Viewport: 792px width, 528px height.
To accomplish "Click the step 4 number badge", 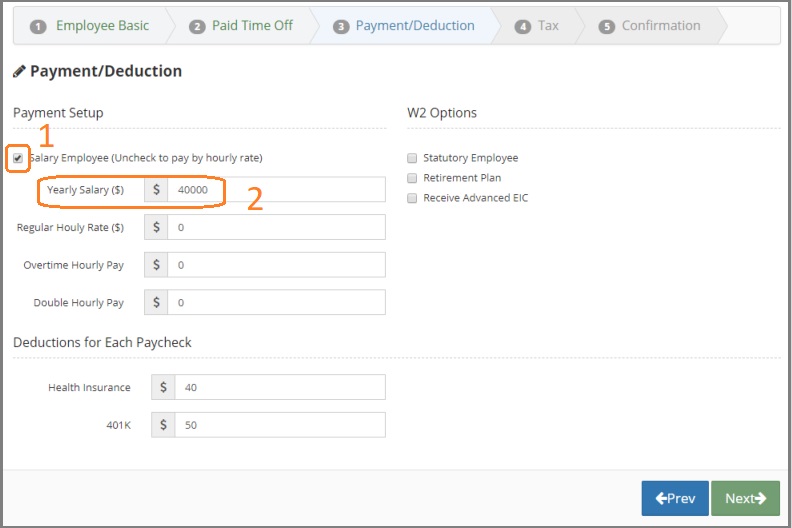I will coord(523,27).
